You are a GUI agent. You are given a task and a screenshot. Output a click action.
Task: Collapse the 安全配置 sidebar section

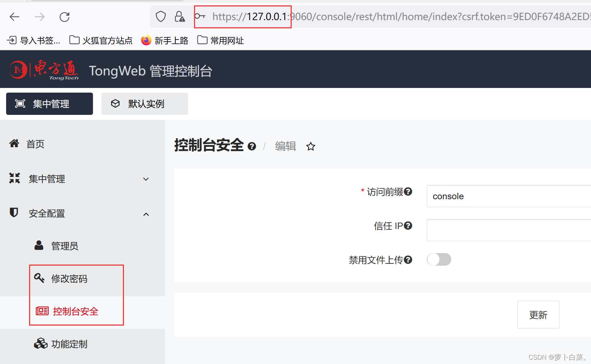[x=146, y=213]
